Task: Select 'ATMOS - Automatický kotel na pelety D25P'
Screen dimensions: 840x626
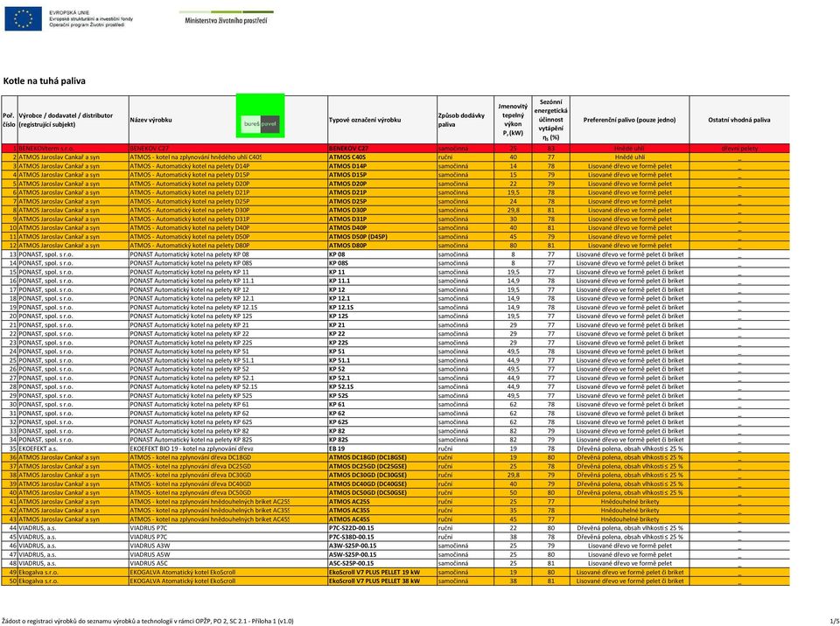Action: click(x=227, y=201)
